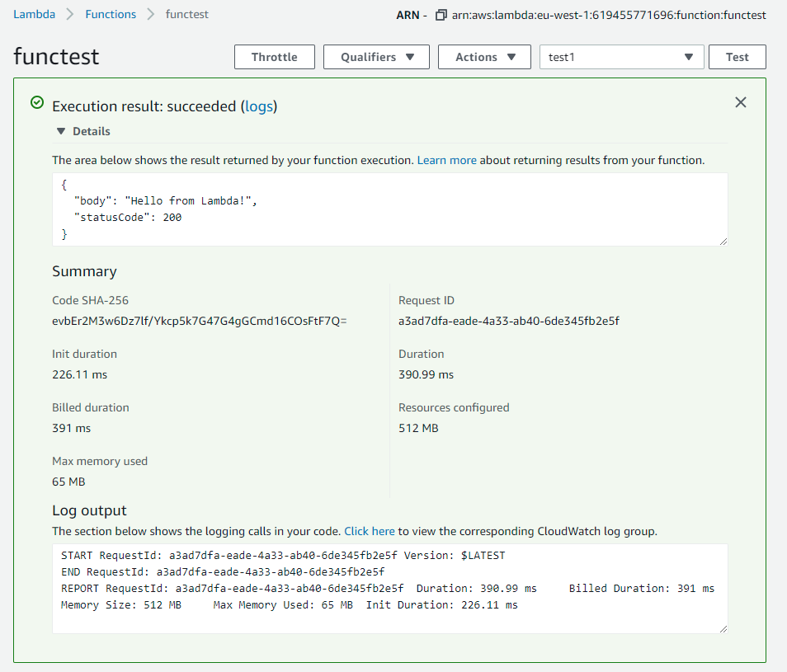This screenshot has width=787, height=672.
Task: Click the Details label text
Action: coord(92,131)
